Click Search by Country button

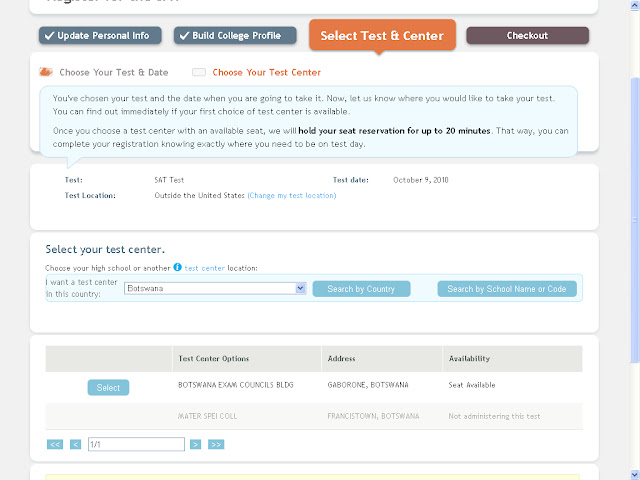(x=361, y=289)
